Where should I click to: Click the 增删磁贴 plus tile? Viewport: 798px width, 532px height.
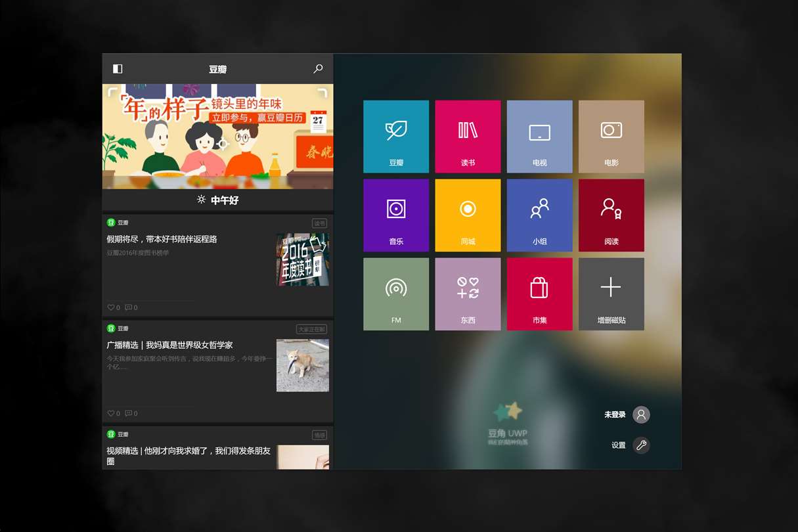click(611, 294)
